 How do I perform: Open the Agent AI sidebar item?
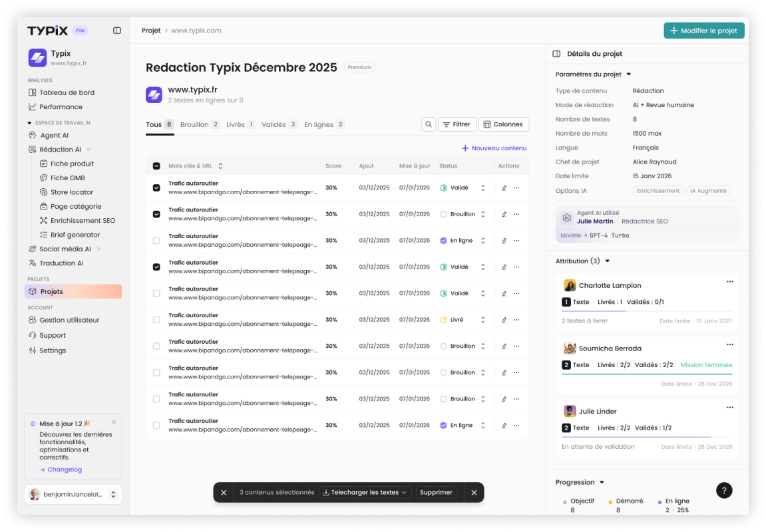(54, 136)
